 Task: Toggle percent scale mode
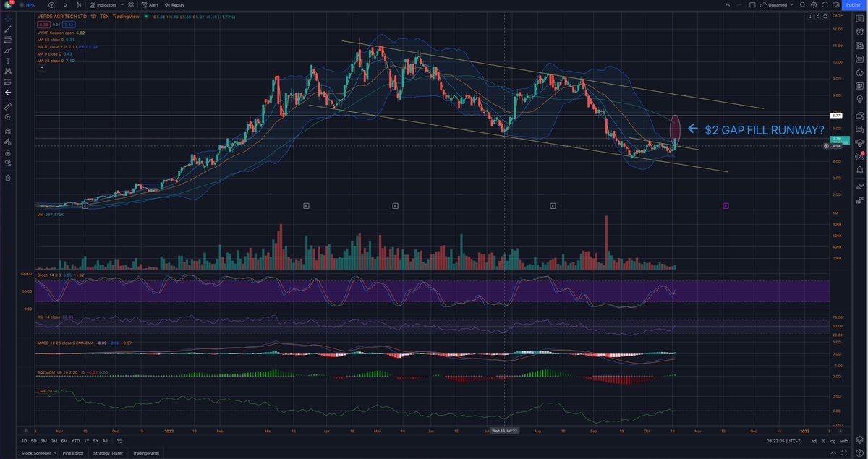pyautogui.click(x=823, y=441)
